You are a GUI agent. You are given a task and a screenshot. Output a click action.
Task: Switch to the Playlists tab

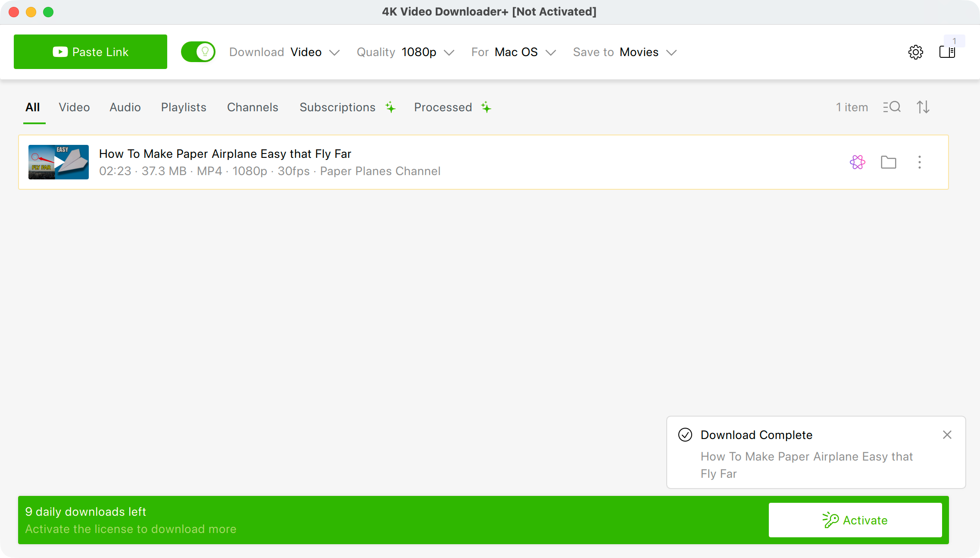(184, 107)
